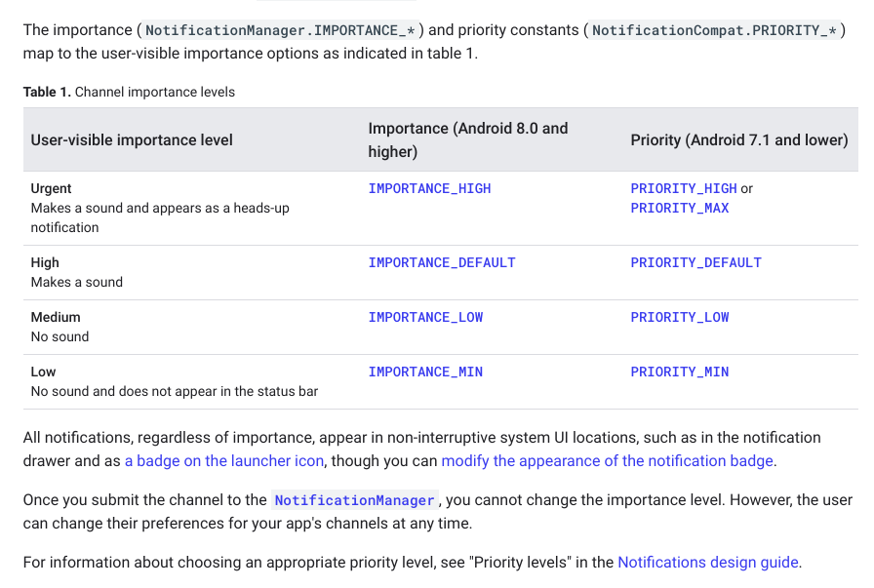Follow the PRIORITY_DEFAULT link

pos(695,262)
